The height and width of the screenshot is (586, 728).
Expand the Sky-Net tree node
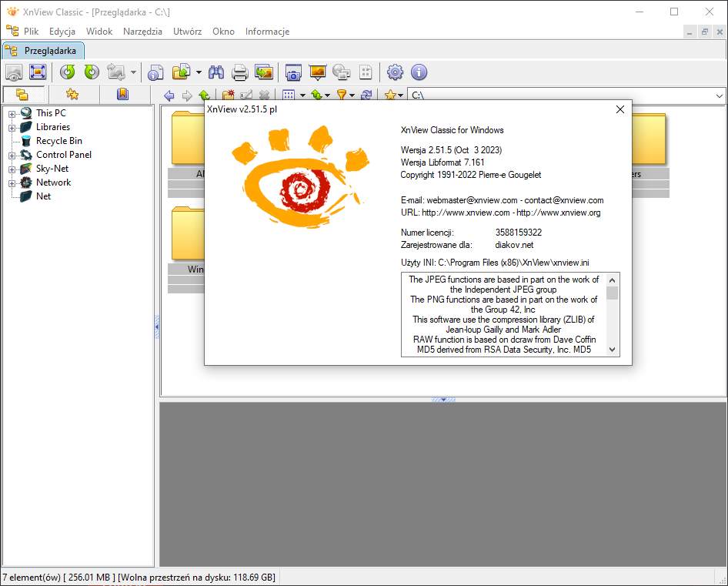tap(12, 169)
